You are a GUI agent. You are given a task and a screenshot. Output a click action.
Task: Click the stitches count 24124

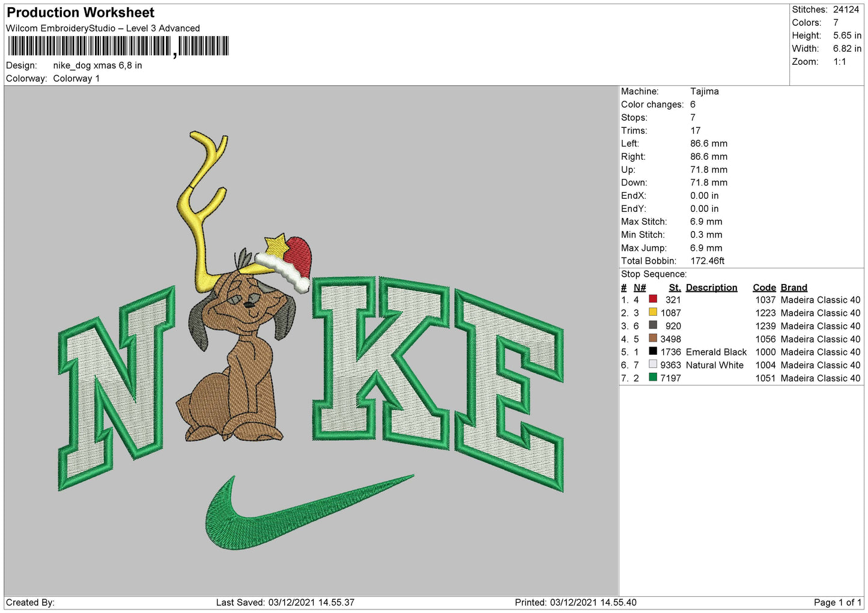point(846,10)
